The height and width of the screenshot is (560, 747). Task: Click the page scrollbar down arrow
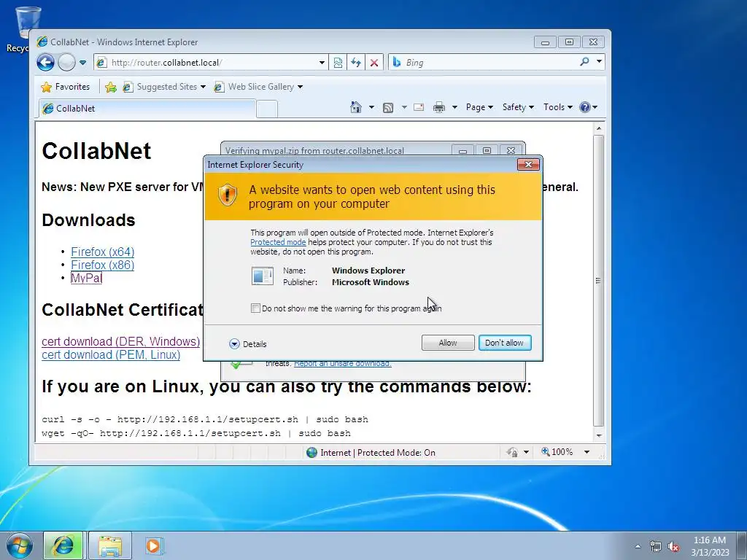[x=599, y=436]
